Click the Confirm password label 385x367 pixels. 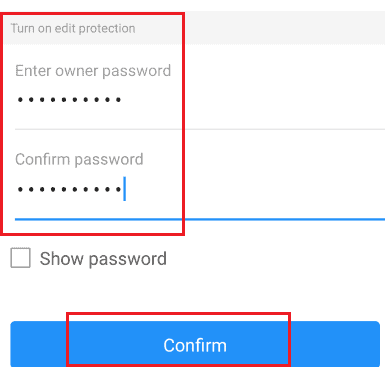click(x=79, y=159)
